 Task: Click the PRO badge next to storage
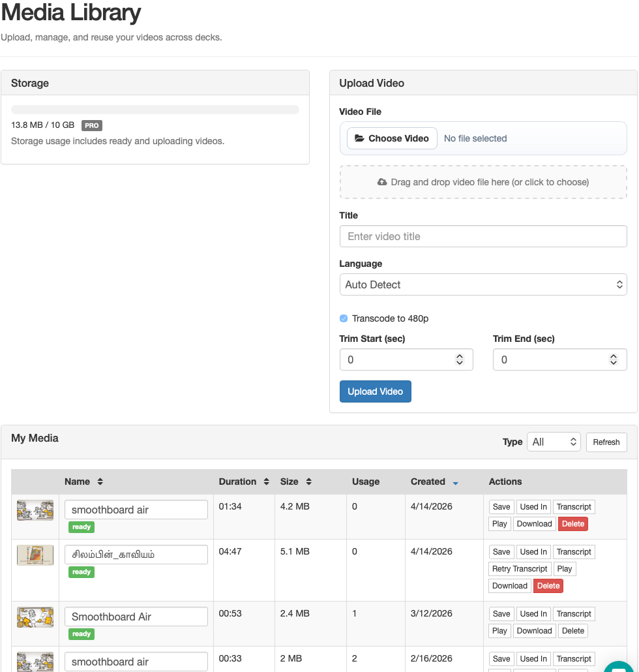[92, 125]
